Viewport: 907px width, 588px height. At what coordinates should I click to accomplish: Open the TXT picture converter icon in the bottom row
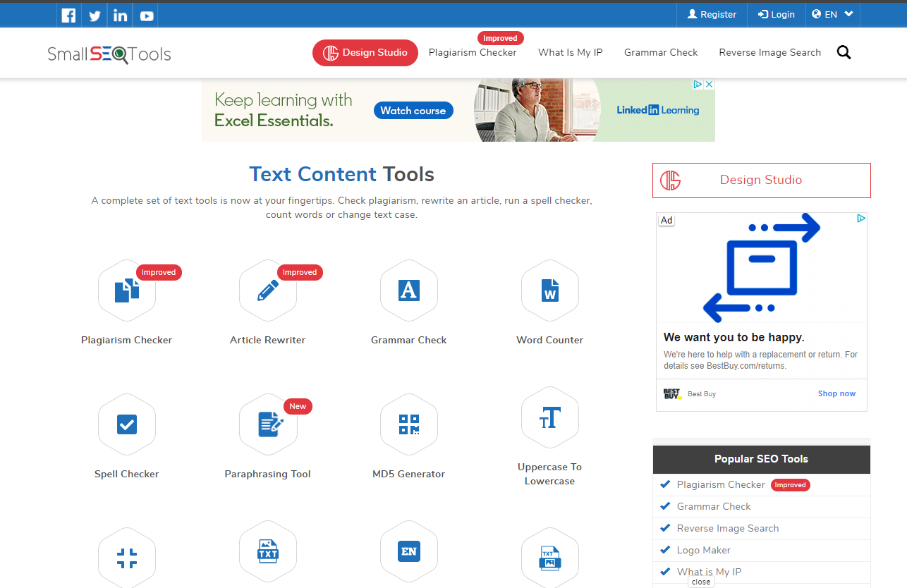[550, 558]
